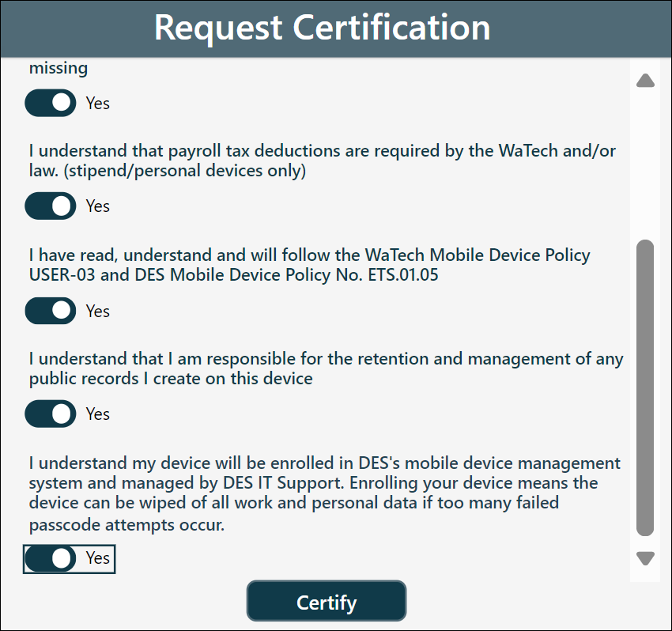
Task: Toggle the payroll tax deductions switch
Action: [x=51, y=206]
